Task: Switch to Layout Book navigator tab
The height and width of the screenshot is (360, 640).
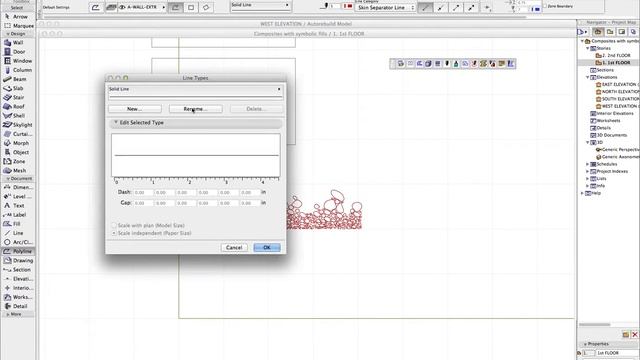Action: pyautogui.click(x=622, y=32)
